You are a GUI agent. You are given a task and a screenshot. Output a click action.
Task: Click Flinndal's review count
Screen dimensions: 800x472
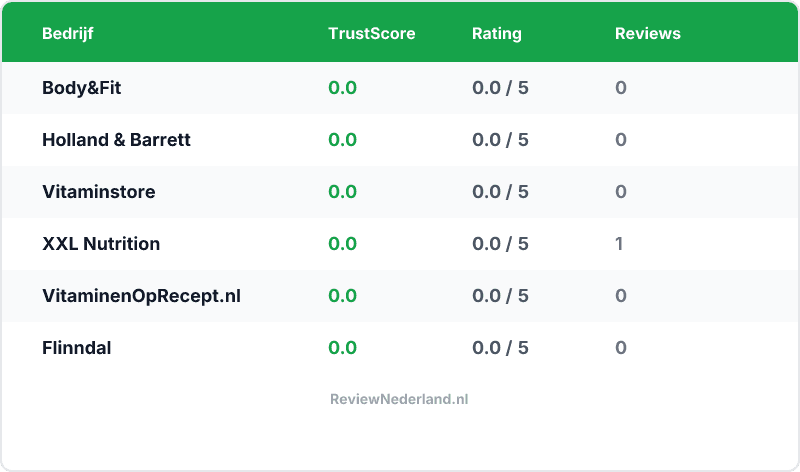(621, 348)
